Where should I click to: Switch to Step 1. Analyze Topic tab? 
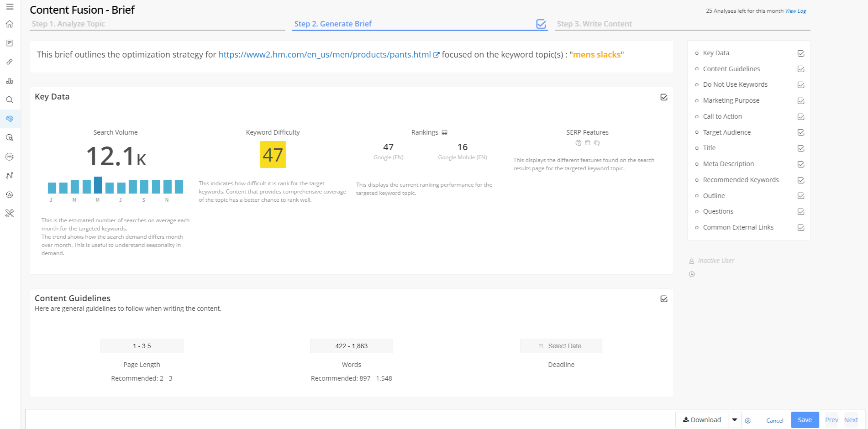[x=68, y=24]
